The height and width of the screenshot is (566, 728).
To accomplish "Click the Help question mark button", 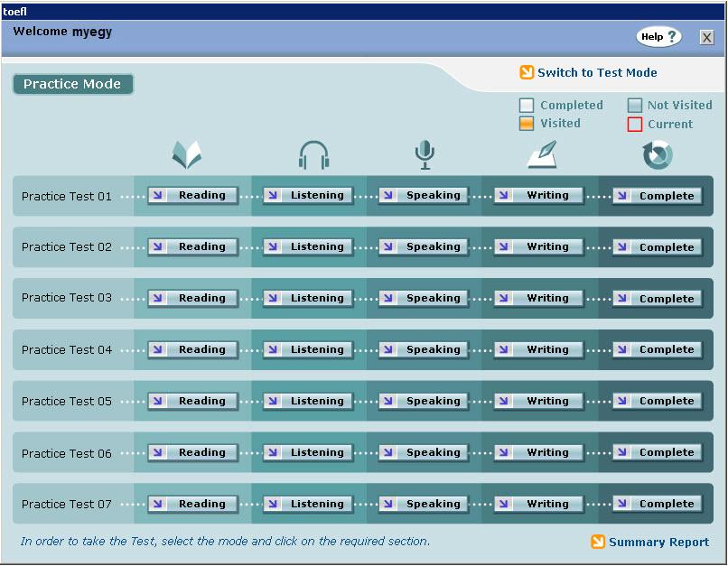I will pyautogui.click(x=659, y=37).
